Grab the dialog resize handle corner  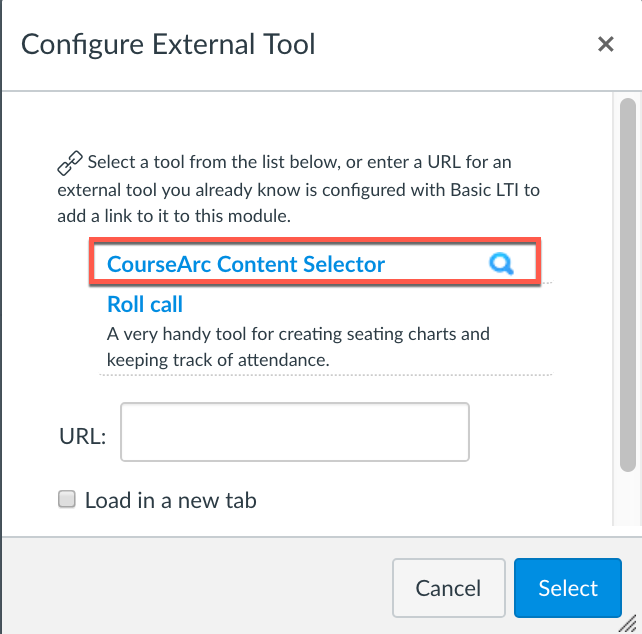(627, 625)
